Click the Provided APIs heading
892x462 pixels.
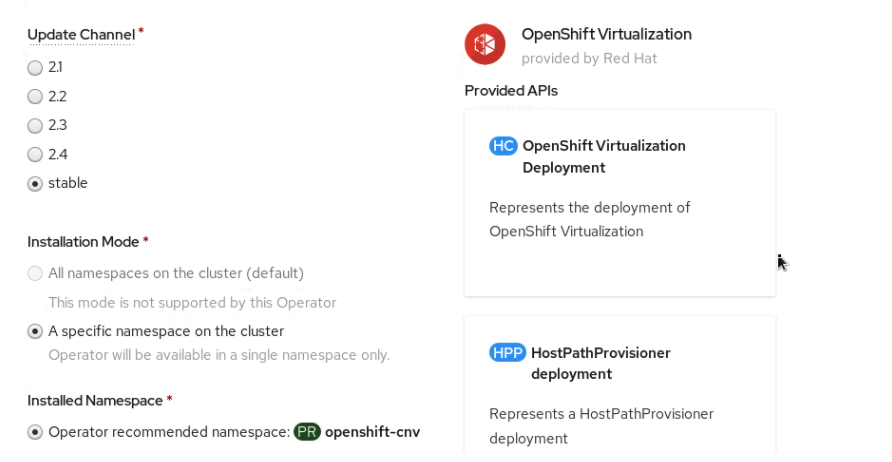pyautogui.click(x=511, y=90)
